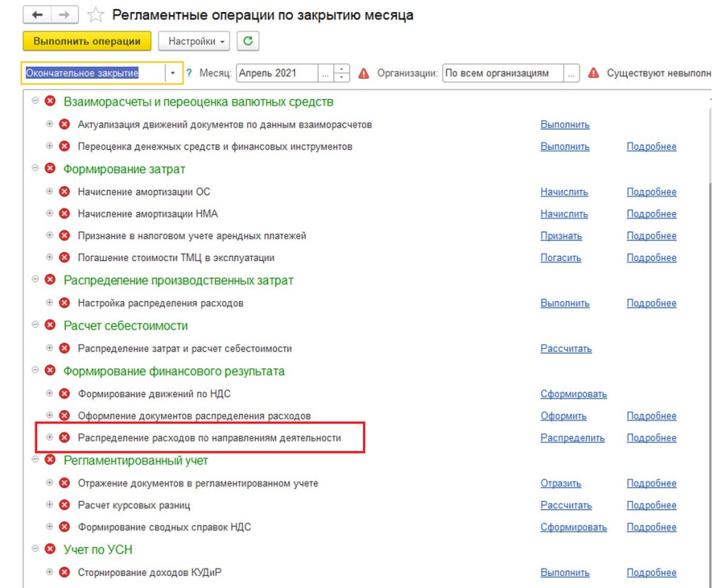The width and height of the screenshot is (726, 588).
Task: Click the back navigation arrow
Action: click(x=38, y=13)
